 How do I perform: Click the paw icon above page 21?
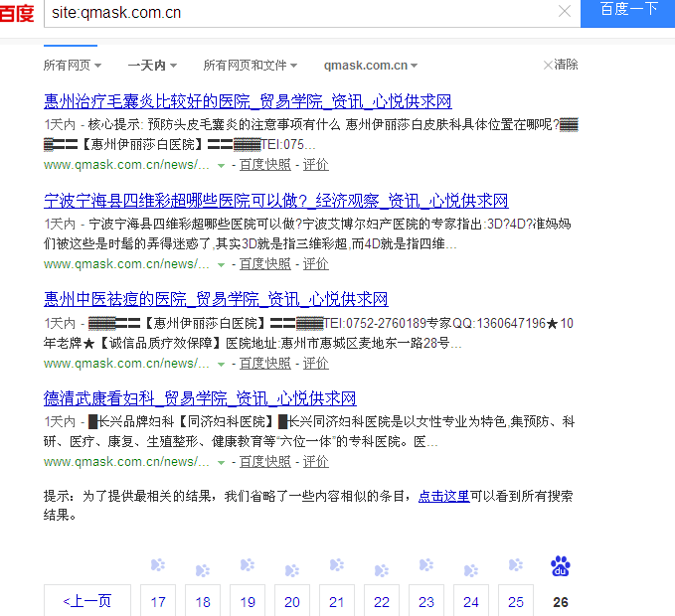coord(337,564)
